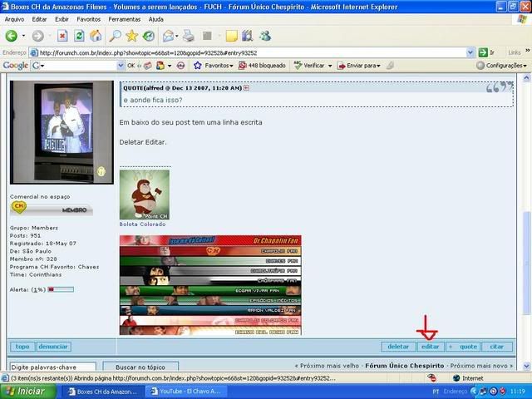Open the Google toolbar Favoritos dropdown
This screenshot has height=399, width=532.
click(x=214, y=66)
